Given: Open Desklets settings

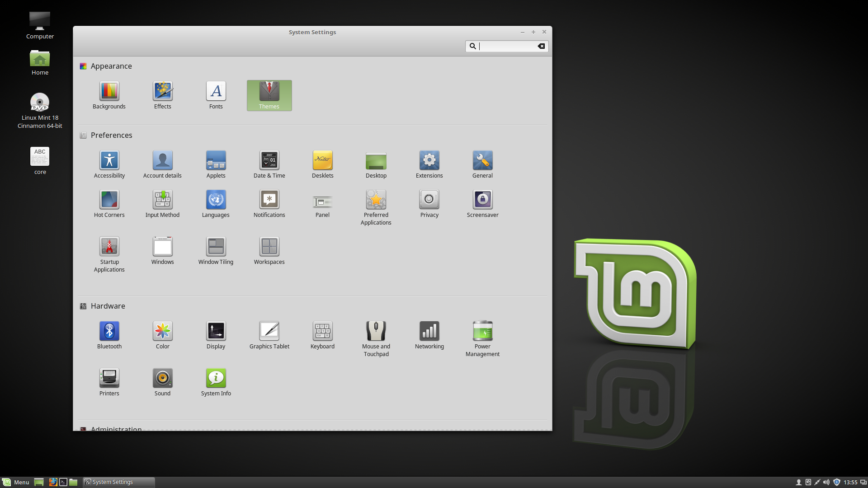Looking at the screenshot, I should 322,164.
